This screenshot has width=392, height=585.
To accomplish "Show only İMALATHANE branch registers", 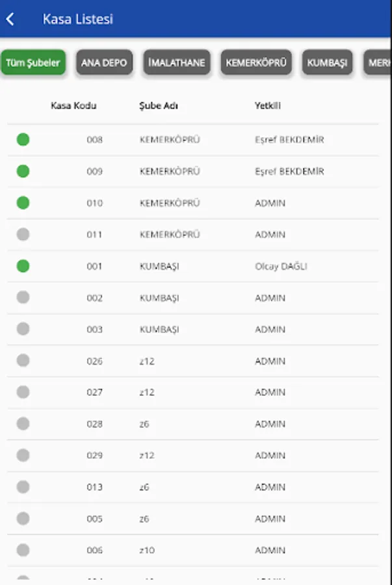I will click(177, 63).
